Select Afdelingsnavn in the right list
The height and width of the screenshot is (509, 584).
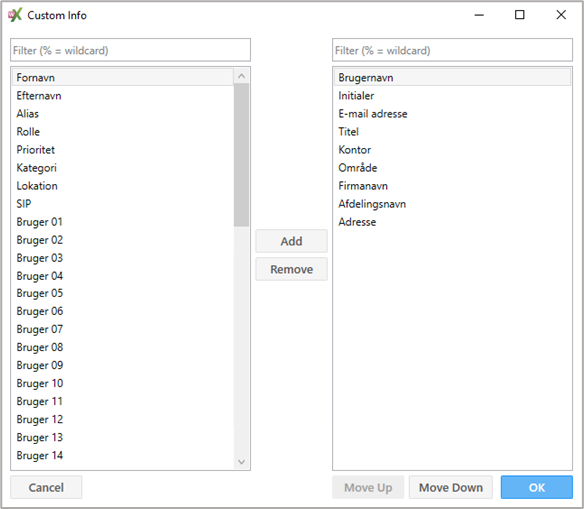click(452, 204)
